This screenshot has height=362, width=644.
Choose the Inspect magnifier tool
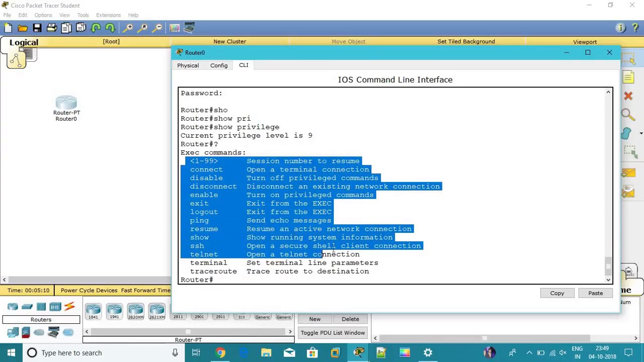click(x=627, y=115)
